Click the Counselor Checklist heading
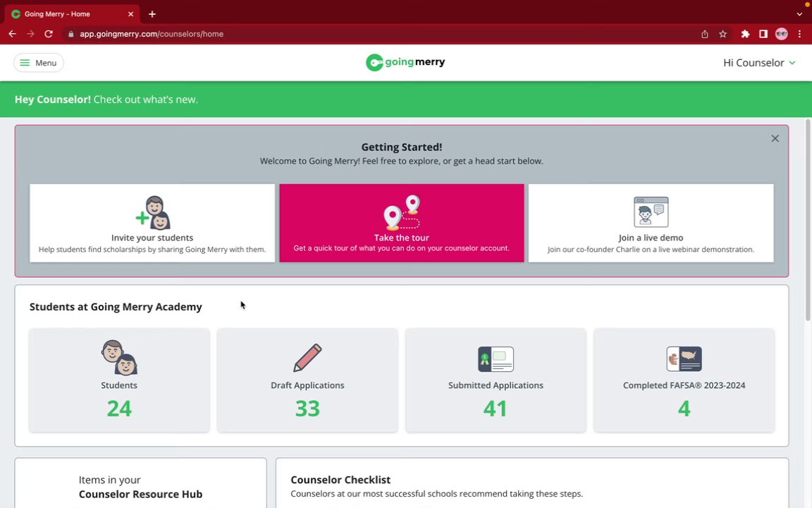 (x=340, y=480)
